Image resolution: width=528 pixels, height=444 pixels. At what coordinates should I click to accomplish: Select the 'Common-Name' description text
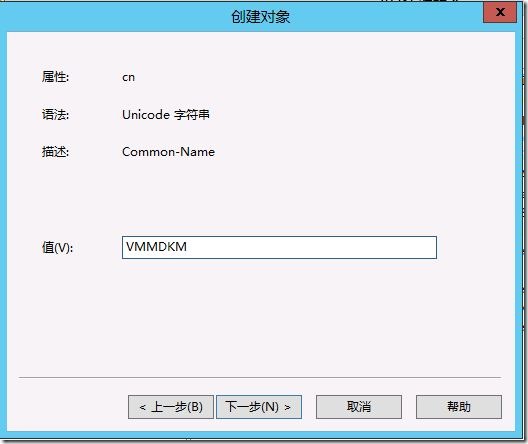pos(168,152)
